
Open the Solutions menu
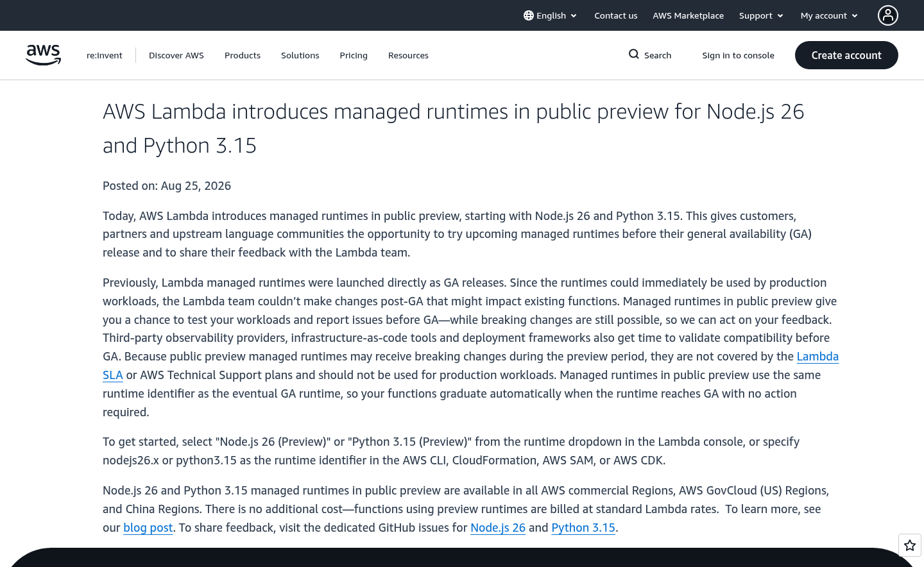(300, 55)
